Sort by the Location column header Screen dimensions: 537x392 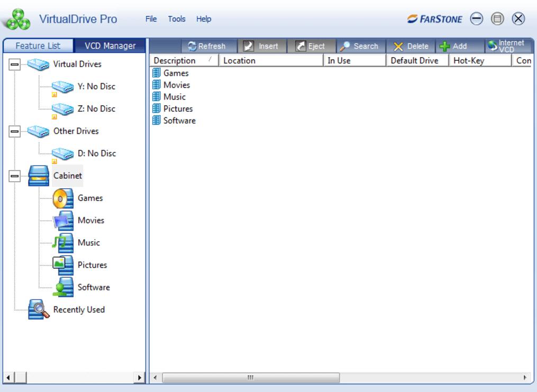(x=271, y=61)
